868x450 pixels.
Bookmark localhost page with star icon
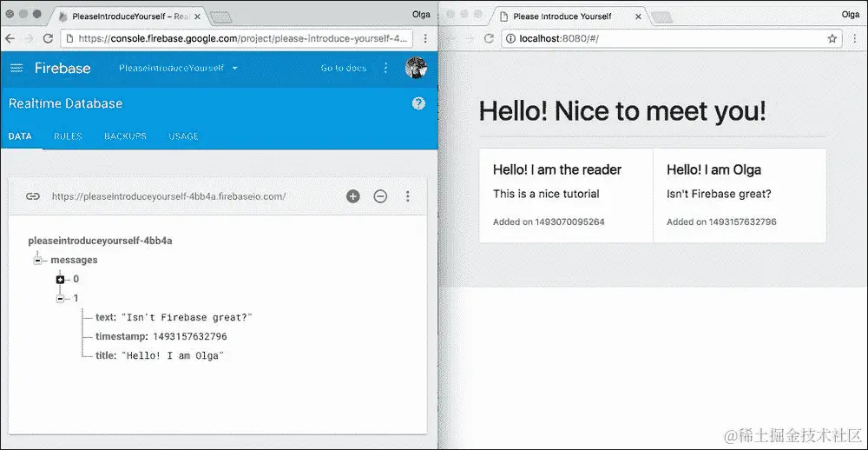(x=832, y=38)
